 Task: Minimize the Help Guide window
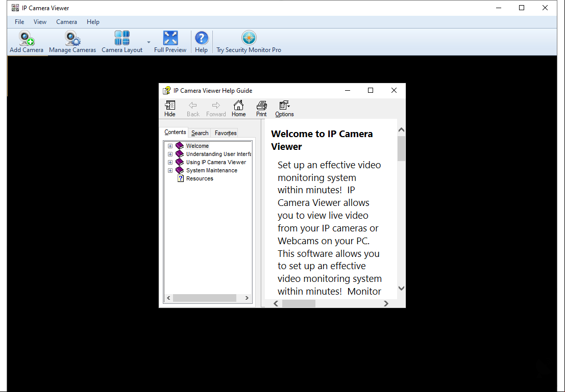click(348, 90)
